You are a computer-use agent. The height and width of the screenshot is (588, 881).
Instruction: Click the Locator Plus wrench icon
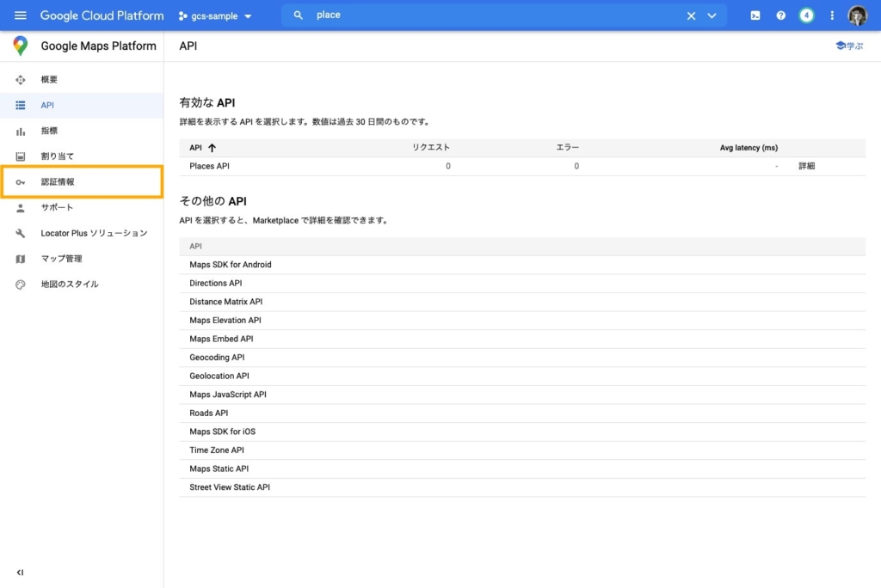click(x=21, y=233)
